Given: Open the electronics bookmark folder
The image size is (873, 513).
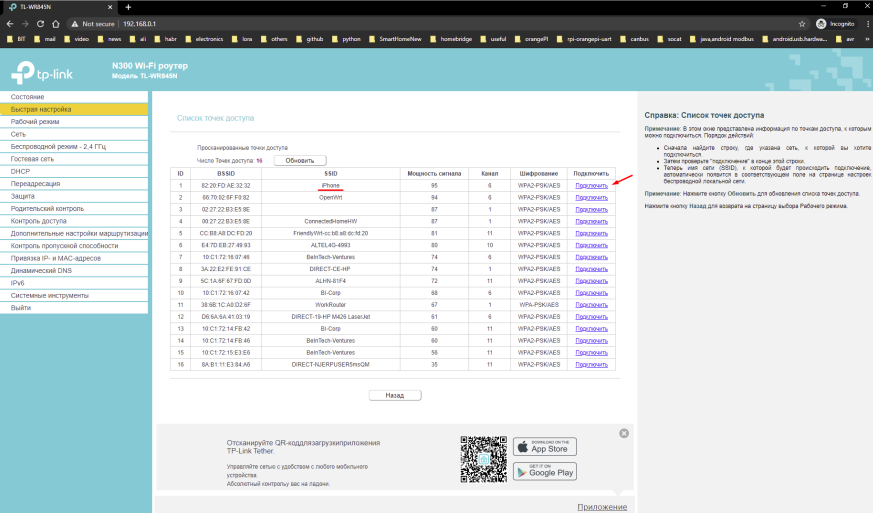Looking at the screenshot, I should point(204,39).
